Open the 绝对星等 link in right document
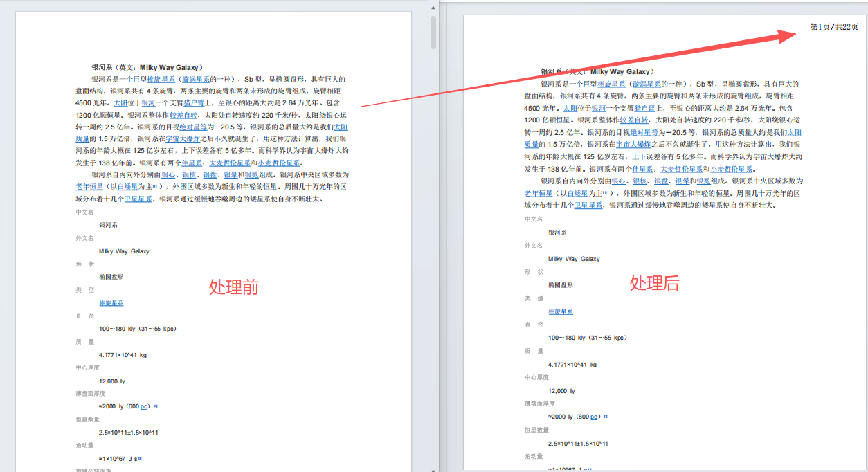868x472 pixels. 643,132
